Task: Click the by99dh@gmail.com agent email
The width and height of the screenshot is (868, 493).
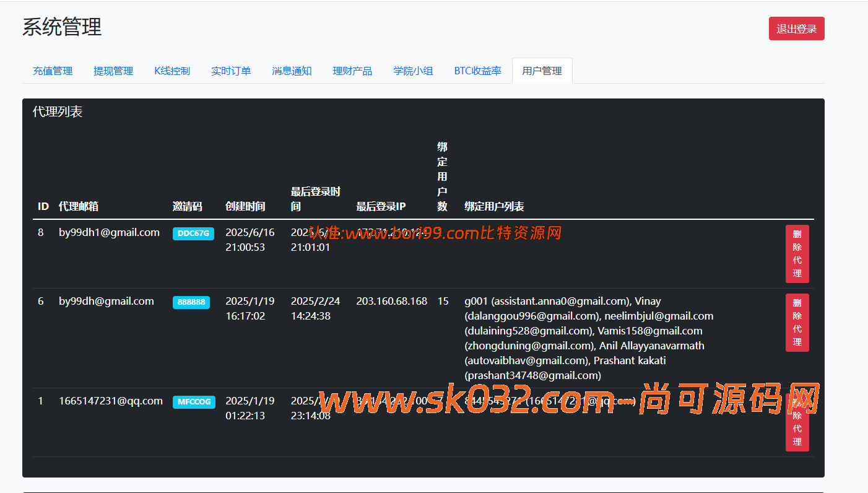Action: coord(106,302)
